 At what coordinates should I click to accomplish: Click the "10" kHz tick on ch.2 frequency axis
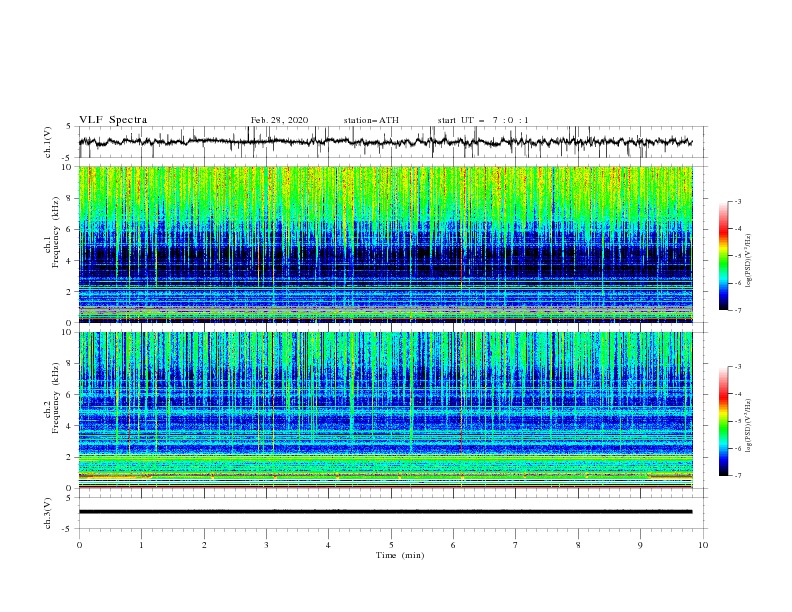click(67, 332)
